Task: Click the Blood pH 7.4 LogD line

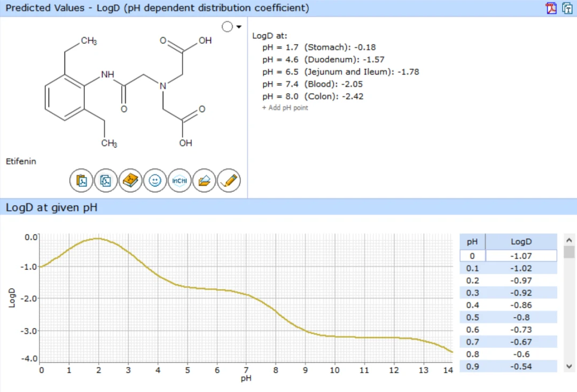Action: [313, 84]
